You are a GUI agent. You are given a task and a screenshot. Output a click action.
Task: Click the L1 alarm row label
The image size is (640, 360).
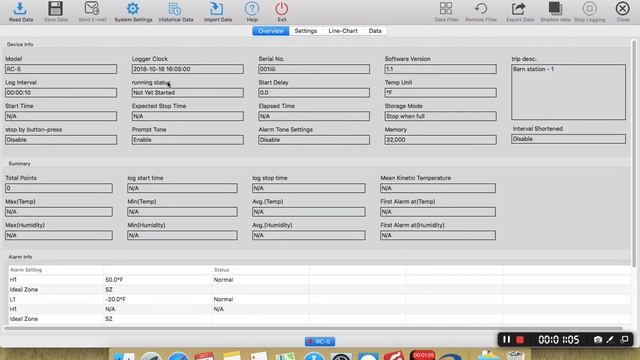pyautogui.click(x=12, y=300)
